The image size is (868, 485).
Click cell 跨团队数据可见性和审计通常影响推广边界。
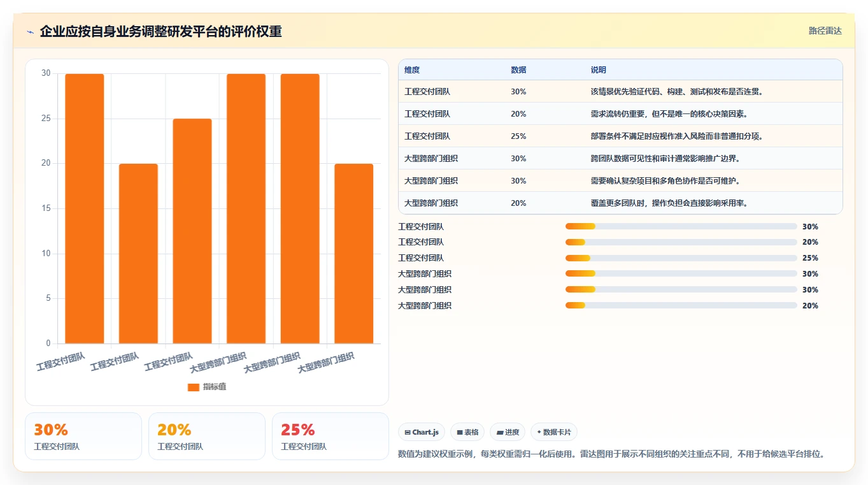tap(666, 159)
